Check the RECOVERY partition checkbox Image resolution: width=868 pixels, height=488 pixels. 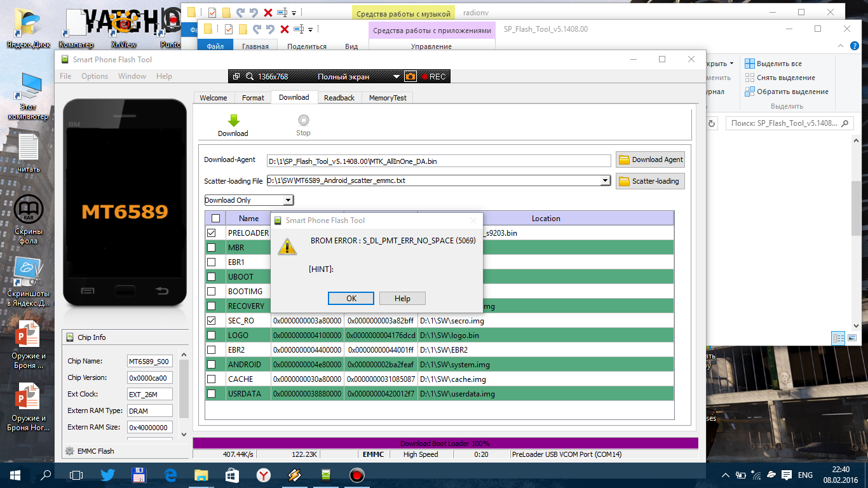coord(212,306)
